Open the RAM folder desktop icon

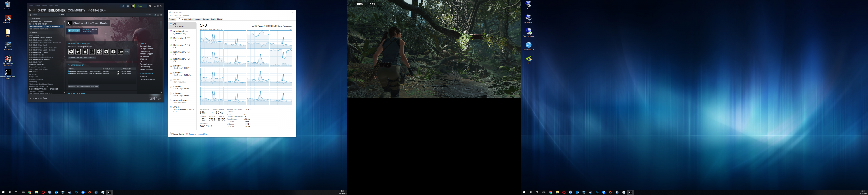pyautogui.click(x=7, y=32)
